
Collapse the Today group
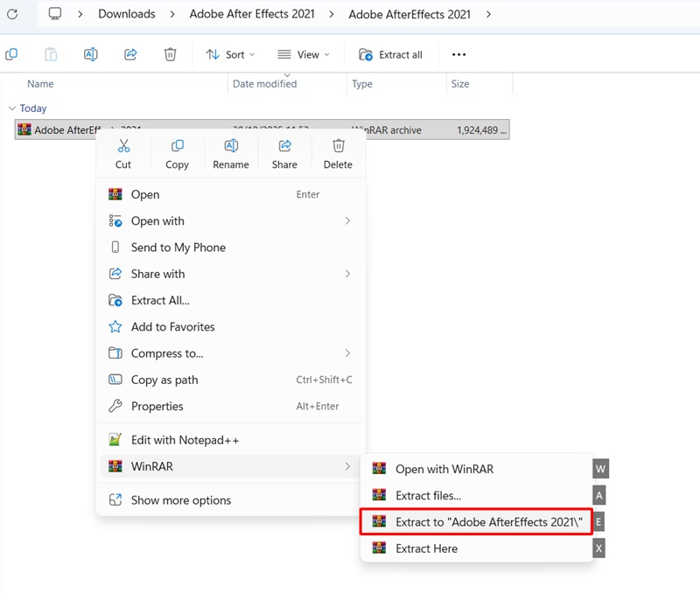point(11,108)
